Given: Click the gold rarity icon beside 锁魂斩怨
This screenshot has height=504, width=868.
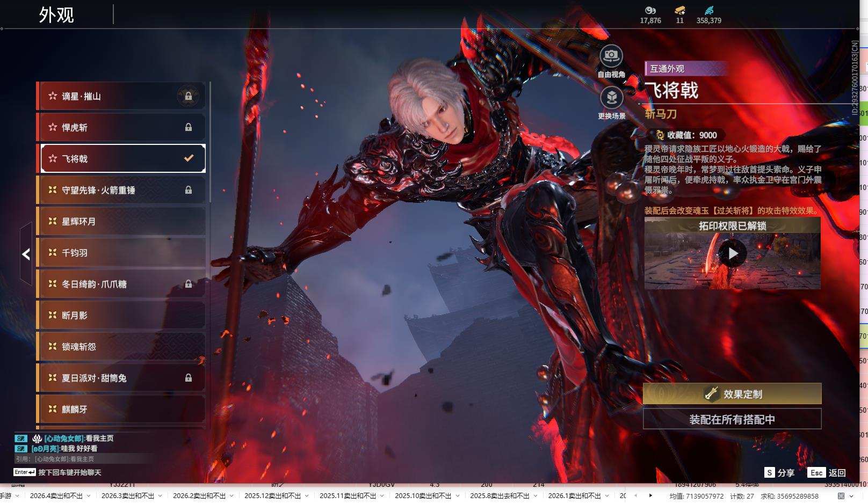Looking at the screenshot, I should tap(53, 346).
